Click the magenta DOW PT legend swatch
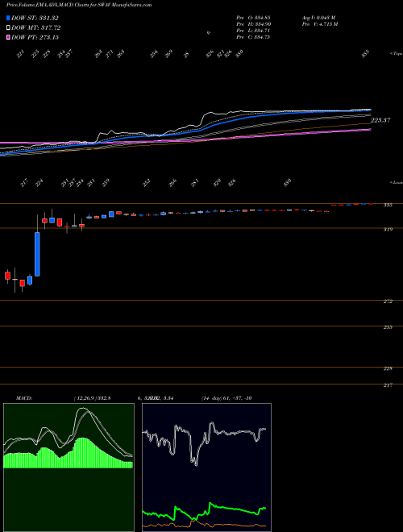 coord(8,37)
